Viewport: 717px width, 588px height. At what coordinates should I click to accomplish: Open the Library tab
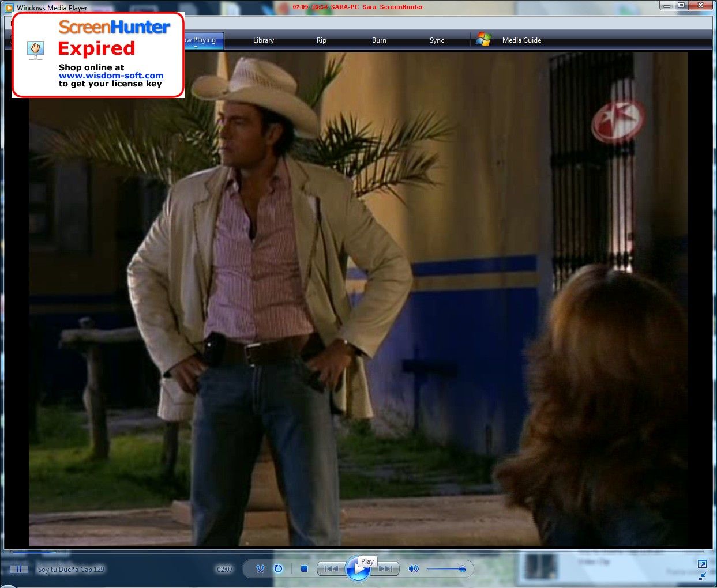point(264,40)
